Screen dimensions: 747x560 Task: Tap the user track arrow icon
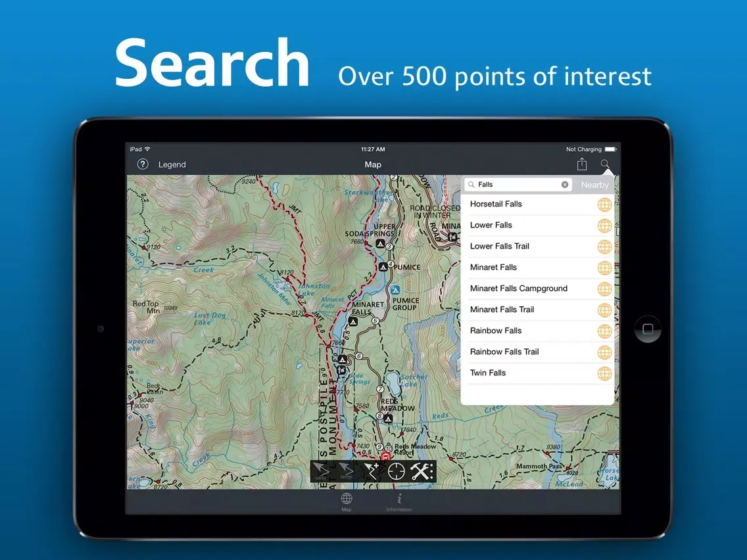pos(321,471)
